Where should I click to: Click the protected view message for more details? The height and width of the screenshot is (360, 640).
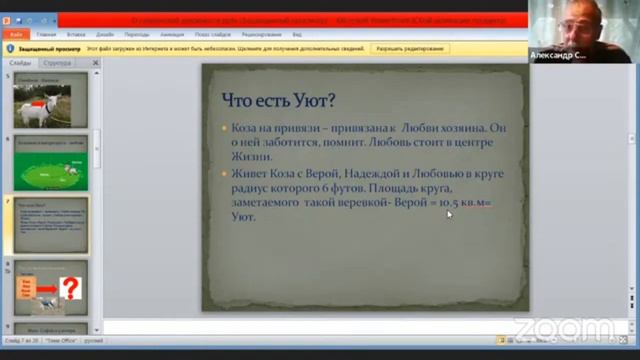click(225, 49)
